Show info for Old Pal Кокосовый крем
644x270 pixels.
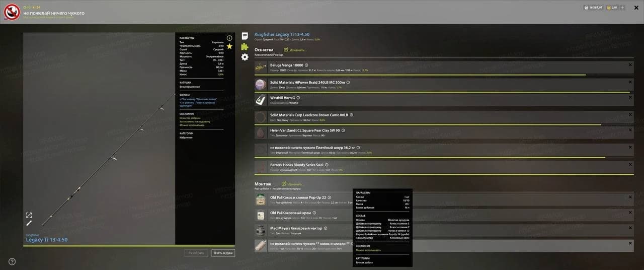[x=314, y=213]
